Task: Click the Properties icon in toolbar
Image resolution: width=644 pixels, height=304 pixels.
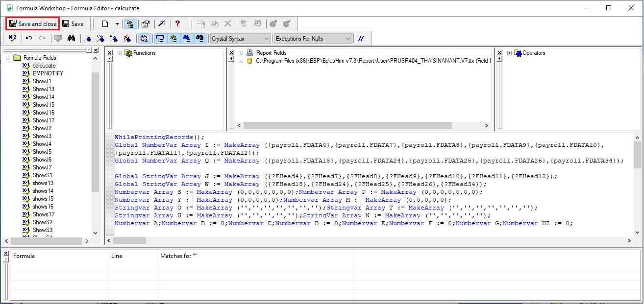Action: point(146,23)
